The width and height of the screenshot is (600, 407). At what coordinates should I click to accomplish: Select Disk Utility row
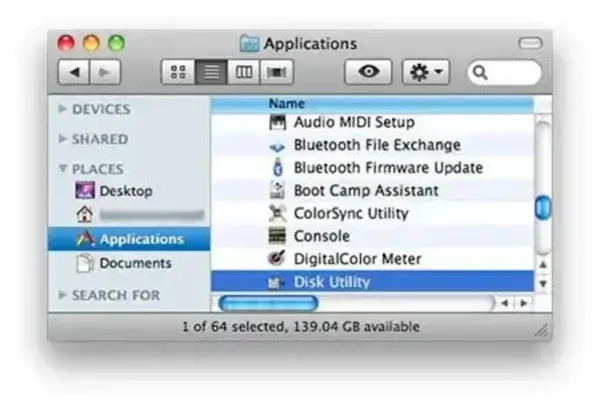(372, 282)
